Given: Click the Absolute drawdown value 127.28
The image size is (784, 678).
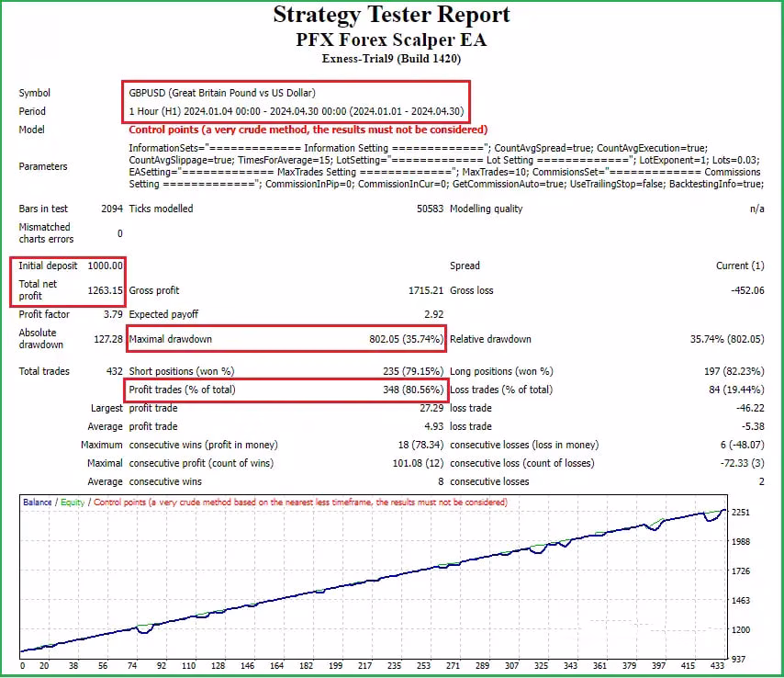Looking at the screenshot, I should click(108, 339).
